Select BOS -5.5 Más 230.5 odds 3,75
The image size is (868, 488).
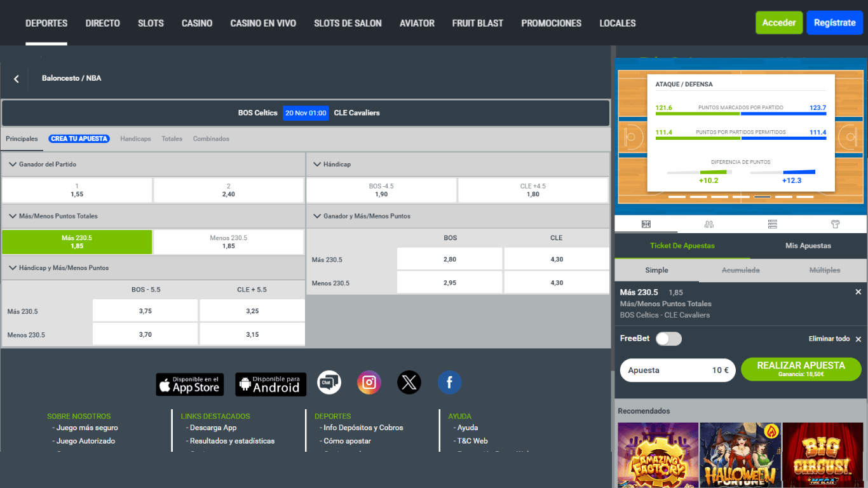[x=146, y=311]
